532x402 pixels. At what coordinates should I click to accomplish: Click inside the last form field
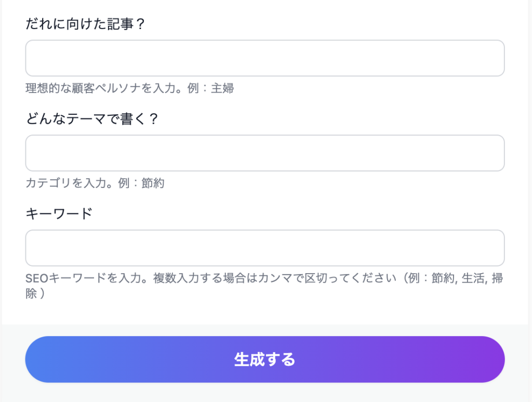point(265,248)
